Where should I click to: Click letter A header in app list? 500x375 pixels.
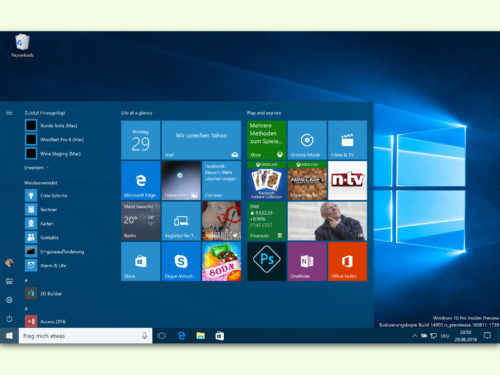coord(26,309)
